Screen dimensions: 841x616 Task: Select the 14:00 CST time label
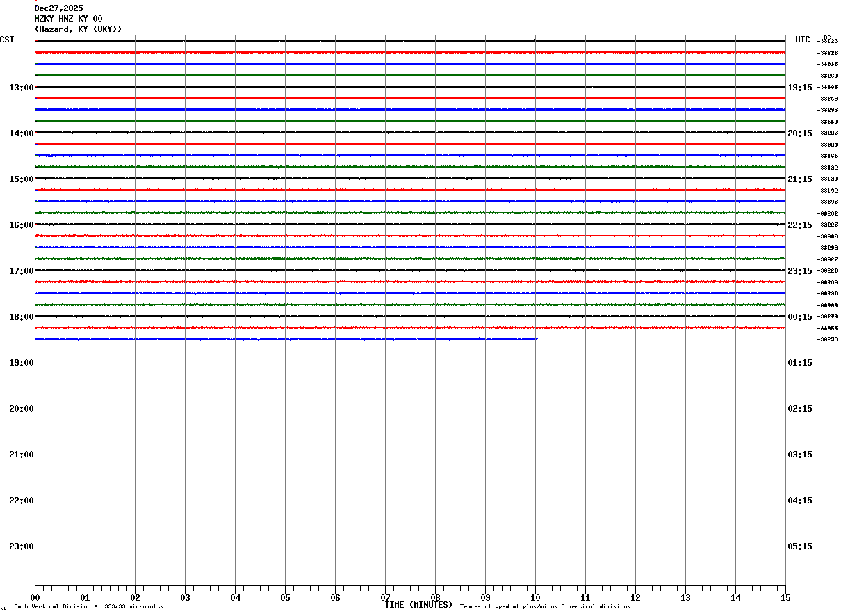point(22,133)
